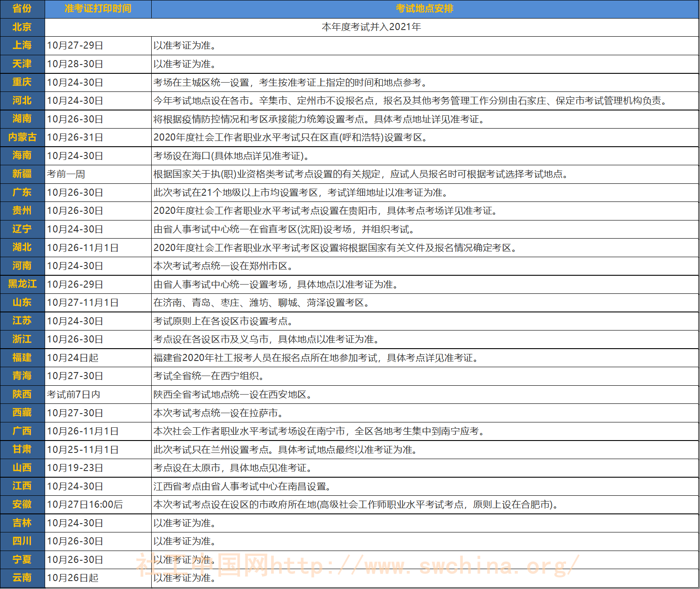Select the 重庆 province cell
The width and height of the screenshot is (700, 589).
coord(22,82)
